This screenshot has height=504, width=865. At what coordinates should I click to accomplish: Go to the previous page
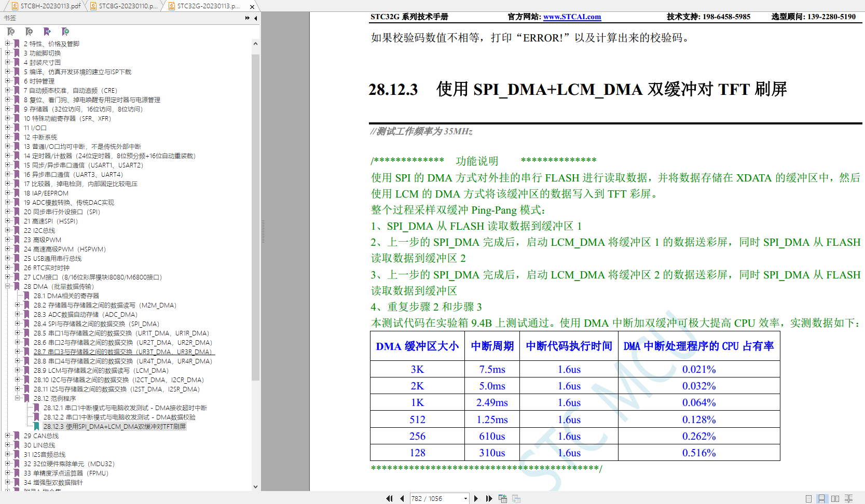pyautogui.click(x=402, y=498)
